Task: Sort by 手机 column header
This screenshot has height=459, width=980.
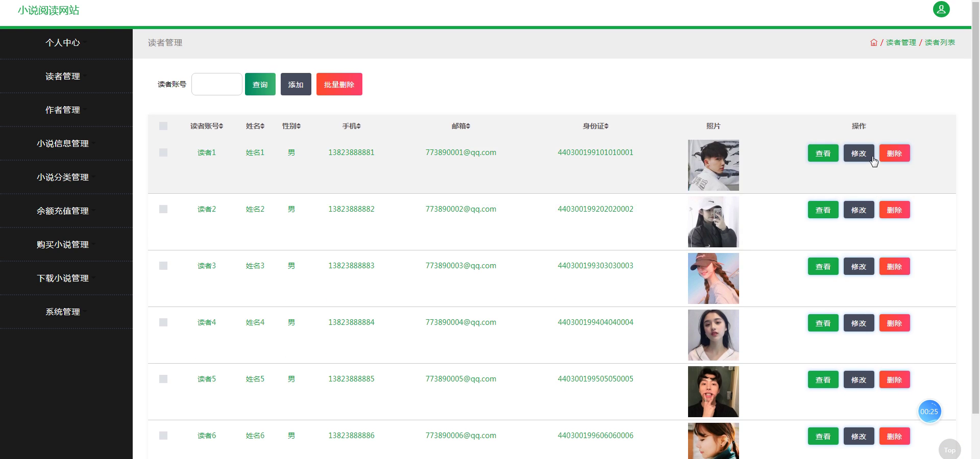Action: (x=351, y=126)
